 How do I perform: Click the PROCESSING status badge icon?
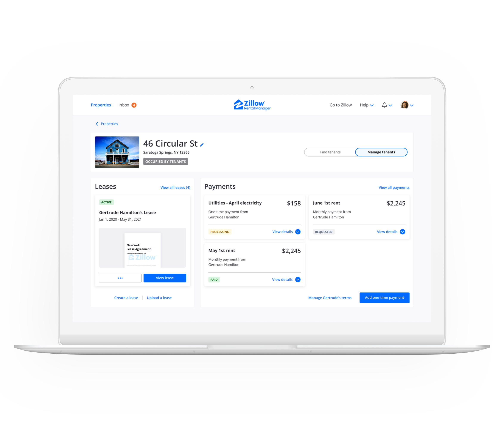219,232
